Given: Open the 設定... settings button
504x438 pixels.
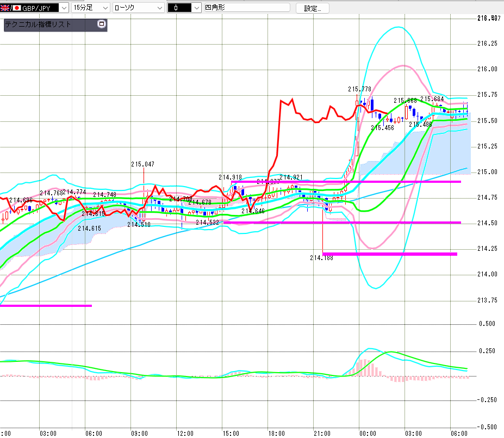Looking at the screenshot, I should coord(312,8).
